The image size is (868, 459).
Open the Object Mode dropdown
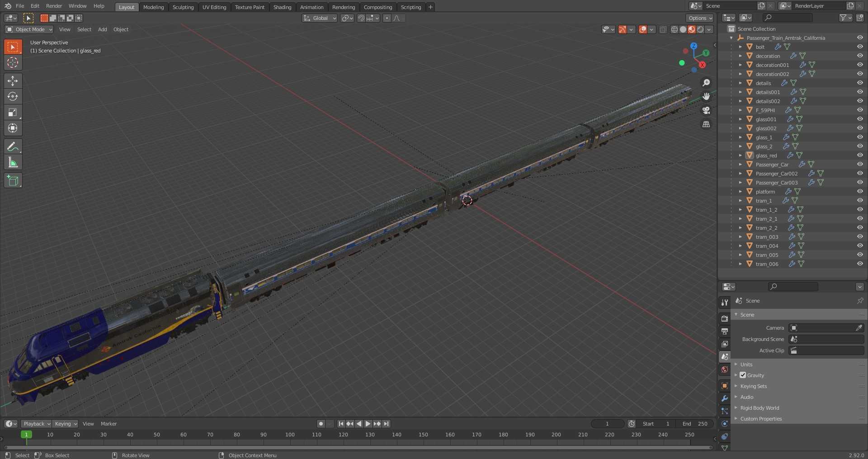[29, 29]
